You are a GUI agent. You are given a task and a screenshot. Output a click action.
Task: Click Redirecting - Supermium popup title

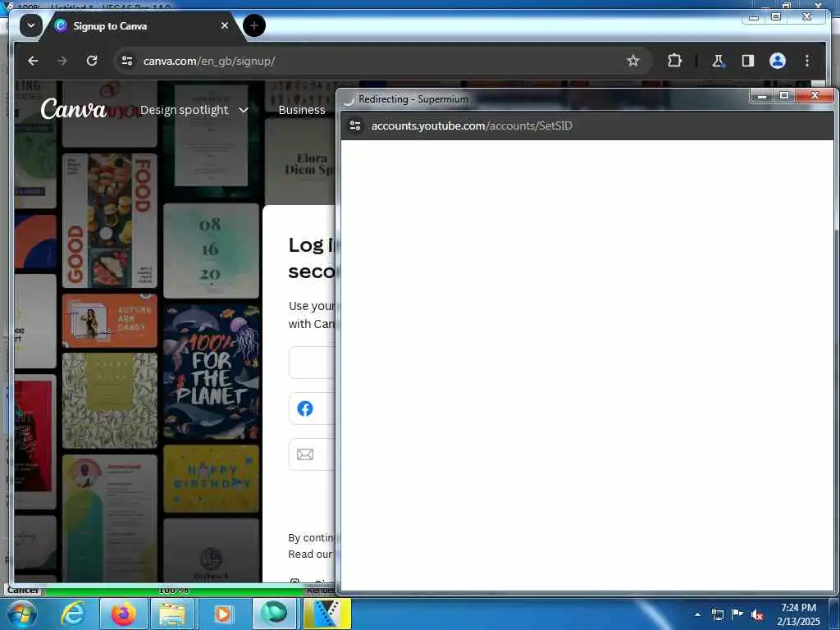(413, 99)
